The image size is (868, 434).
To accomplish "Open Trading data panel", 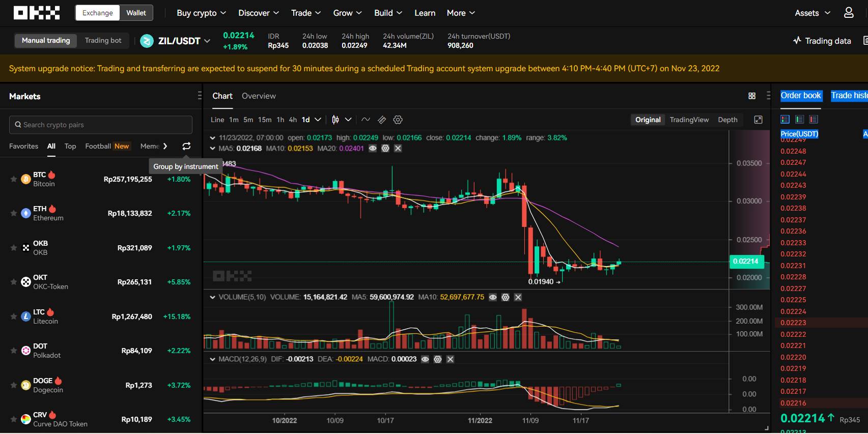I will pyautogui.click(x=822, y=41).
